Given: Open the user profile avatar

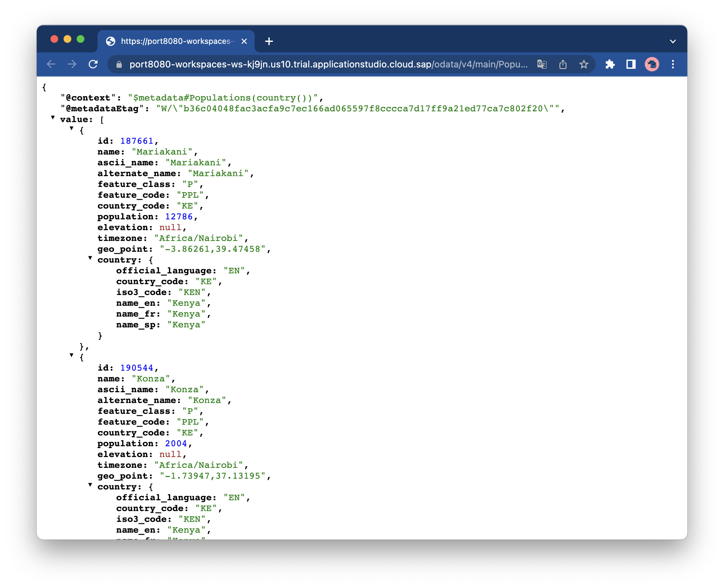Looking at the screenshot, I should pos(652,64).
